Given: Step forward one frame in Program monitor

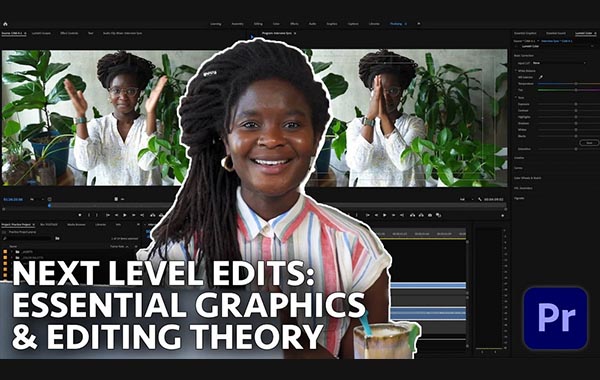Looking at the screenshot, I should click(x=393, y=215).
